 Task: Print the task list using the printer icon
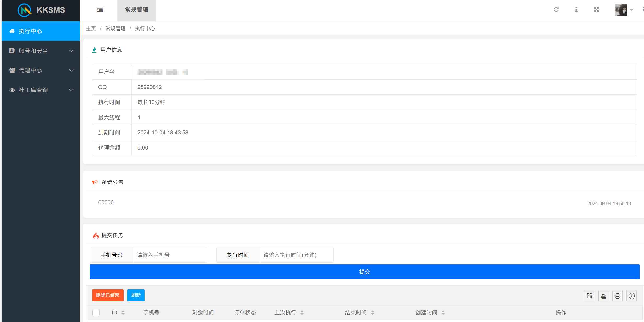(618, 295)
